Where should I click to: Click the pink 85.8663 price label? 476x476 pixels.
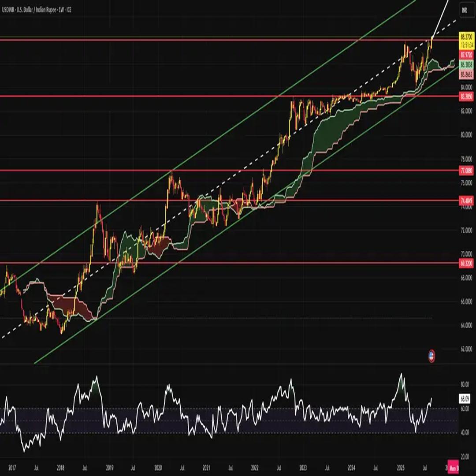466,75
